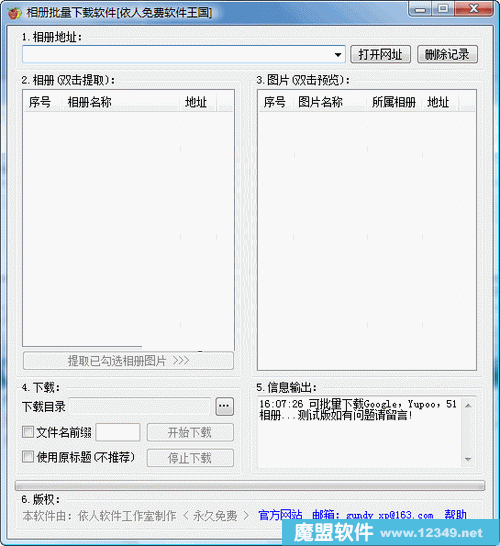
Task: Click the album list 地址 column header
Action: point(198,102)
